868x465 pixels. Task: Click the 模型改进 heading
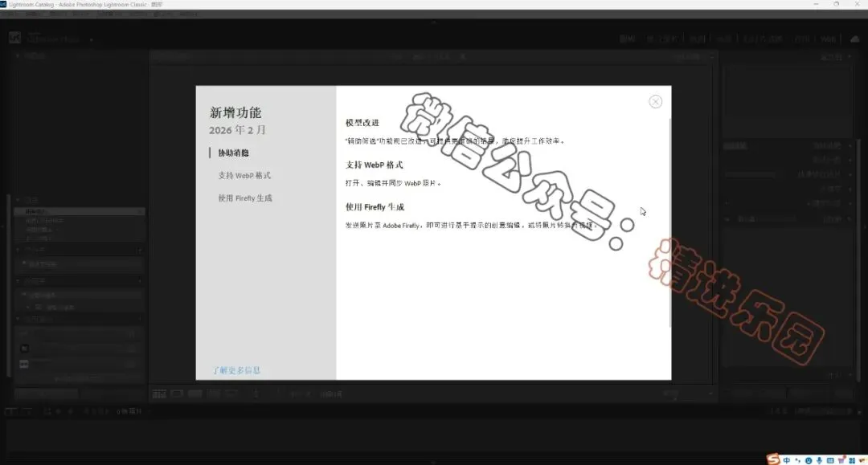(362, 123)
